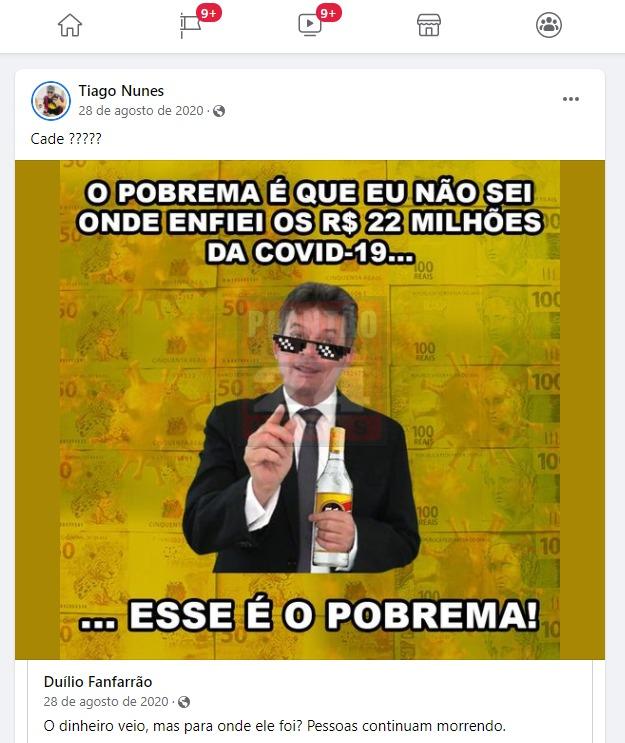Open the Pages flag icon
Image resolution: width=625 pixels, height=743 pixels.
point(190,26)
